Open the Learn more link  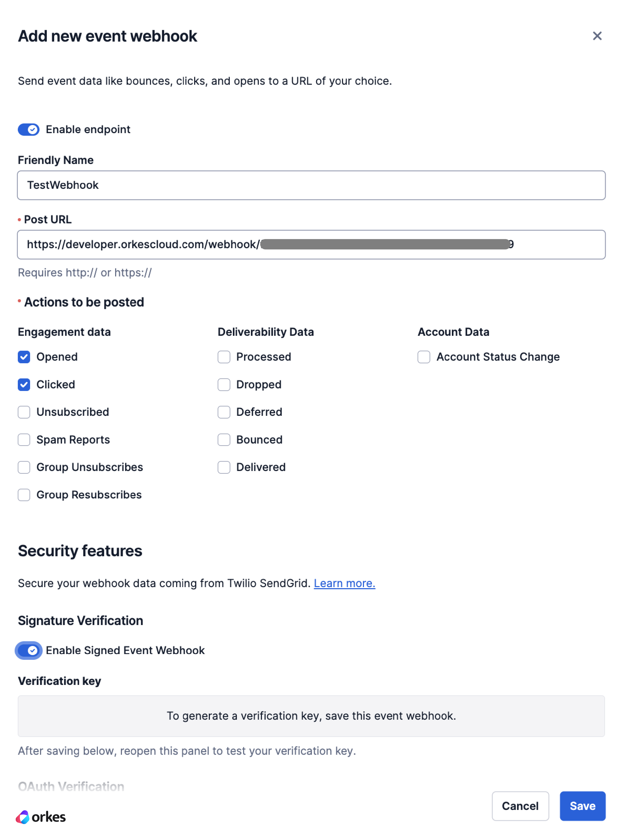pos(344,583)
